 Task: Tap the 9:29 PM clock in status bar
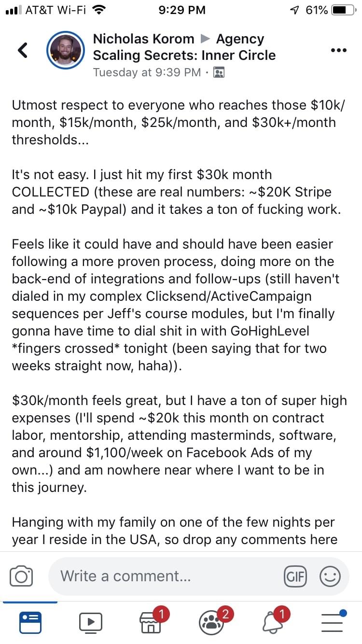click(x=181, y=10)
